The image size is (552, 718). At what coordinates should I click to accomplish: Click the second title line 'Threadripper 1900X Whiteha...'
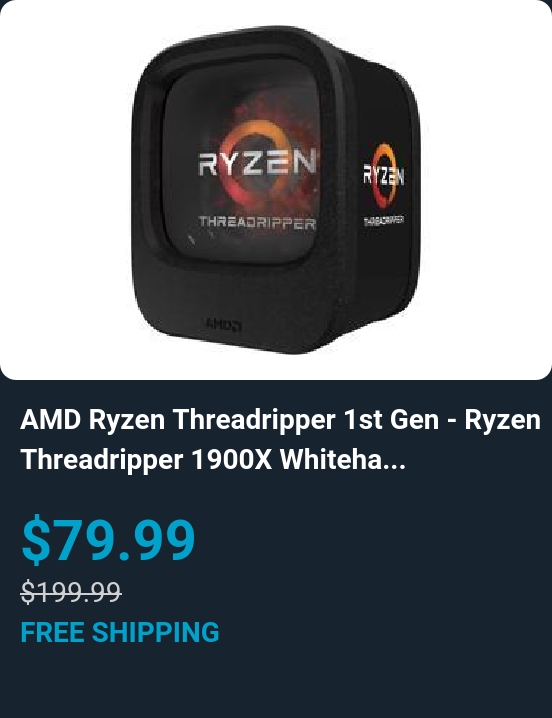213,459
